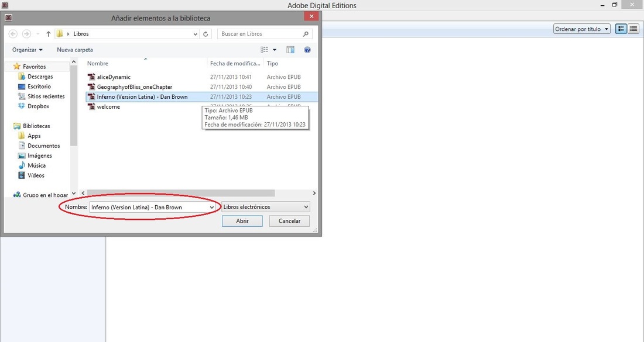Create a Nueva carpeta

[75, 50]
